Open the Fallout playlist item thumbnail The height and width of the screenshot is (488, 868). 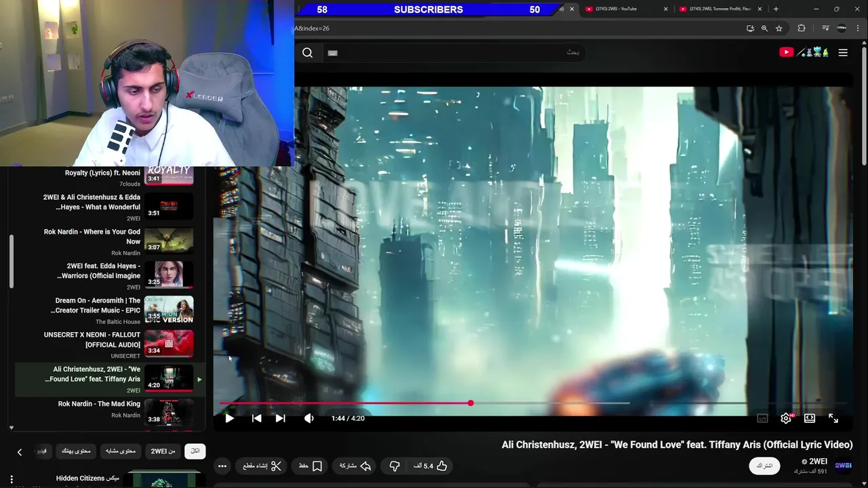pyautogui.click(x=169, y=344)
